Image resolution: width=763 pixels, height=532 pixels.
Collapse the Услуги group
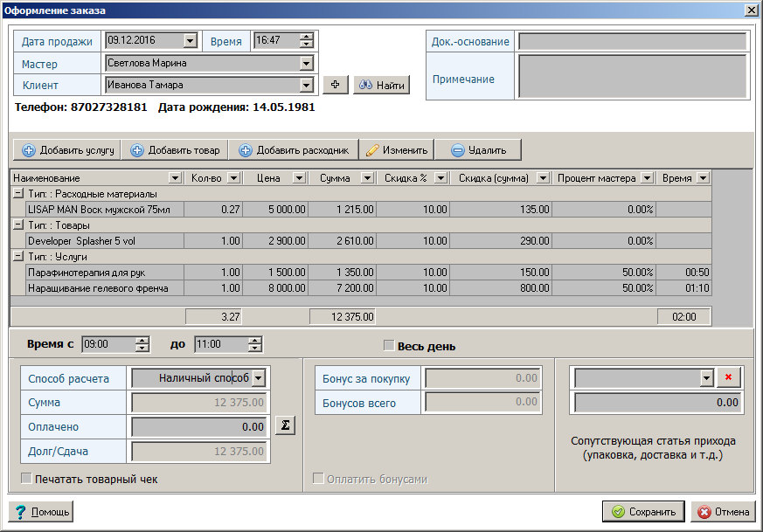(x=18, y=256)
